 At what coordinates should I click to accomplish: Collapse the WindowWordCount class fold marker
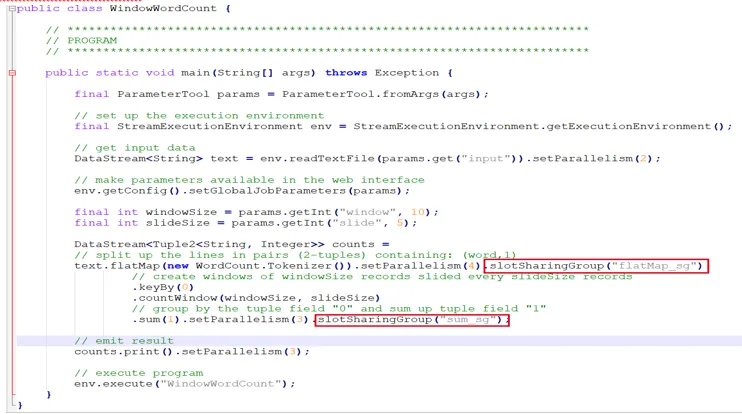click(x=12, y=9)
